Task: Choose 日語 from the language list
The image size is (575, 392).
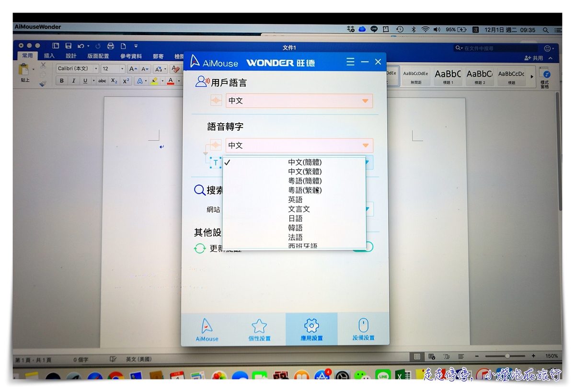Action: pyautogui.click(x=295, y=219)
